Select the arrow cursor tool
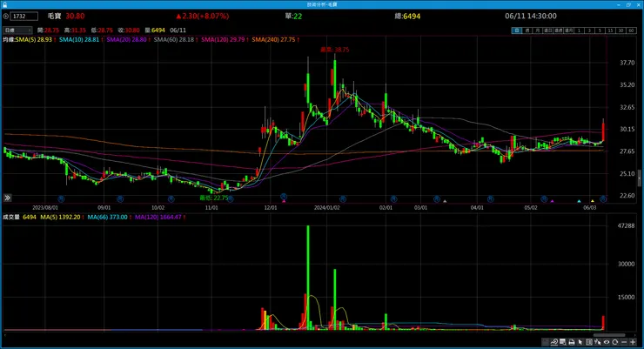This screenshot has width=644, height=349. (580, 342)
